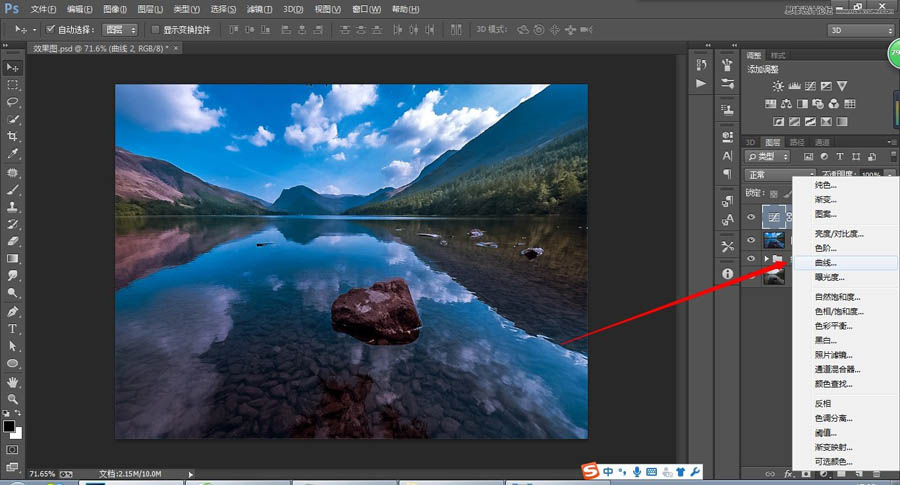The width and height of the screenshot is (900, 485).
Task: Select the Hand tool
Action: pos(12,382)
